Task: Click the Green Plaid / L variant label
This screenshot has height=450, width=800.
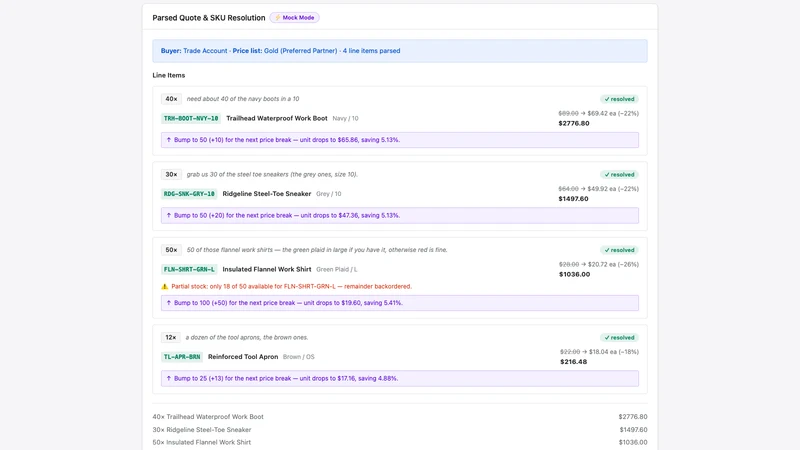Action: (337, 269)
